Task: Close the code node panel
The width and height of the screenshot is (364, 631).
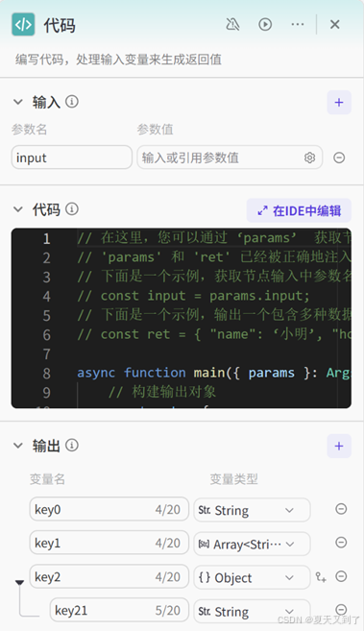Action: click(x=334, y=25)
